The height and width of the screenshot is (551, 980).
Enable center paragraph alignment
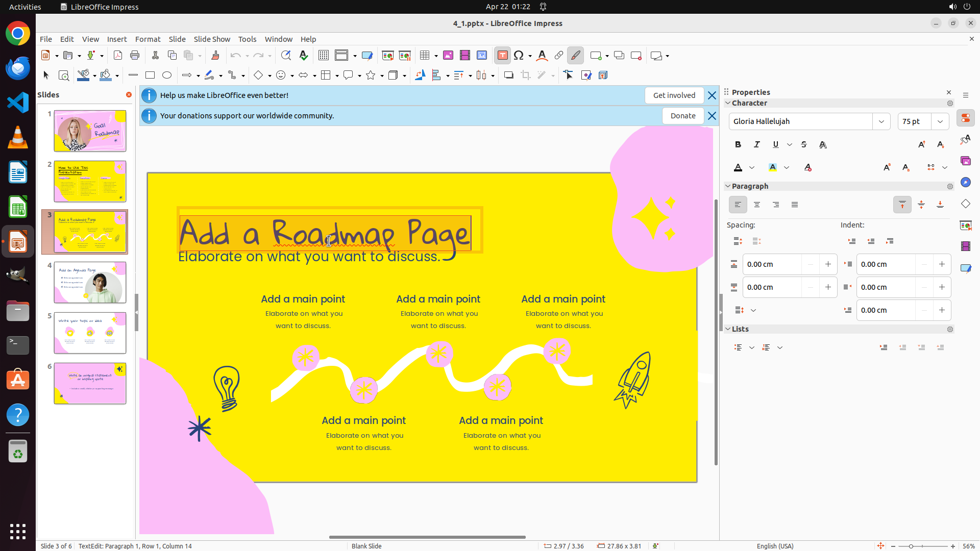[x=756, y=205]
